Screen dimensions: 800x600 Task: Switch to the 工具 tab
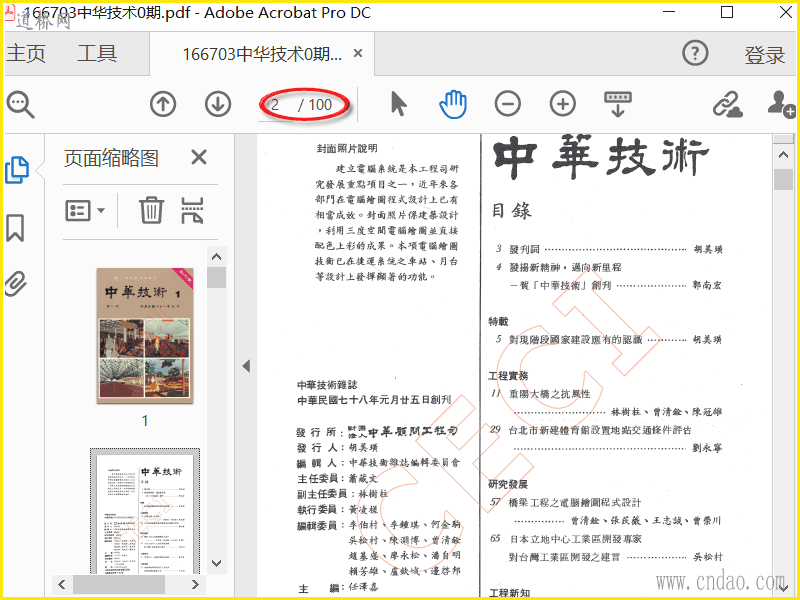97,54
